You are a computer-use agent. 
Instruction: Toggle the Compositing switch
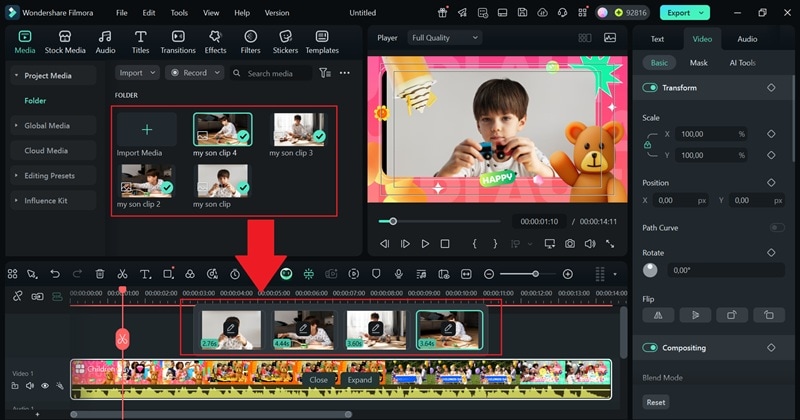click(650, 348)
